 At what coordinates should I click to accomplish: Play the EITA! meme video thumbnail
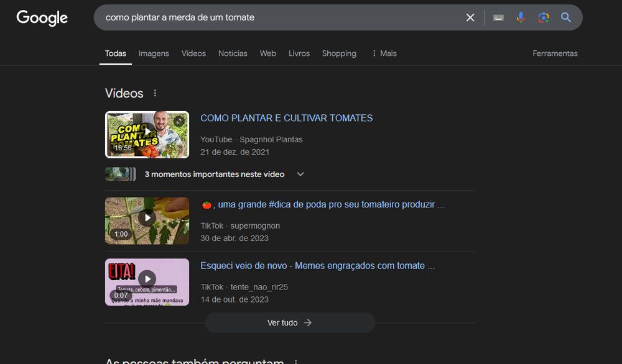coord(147,282)
